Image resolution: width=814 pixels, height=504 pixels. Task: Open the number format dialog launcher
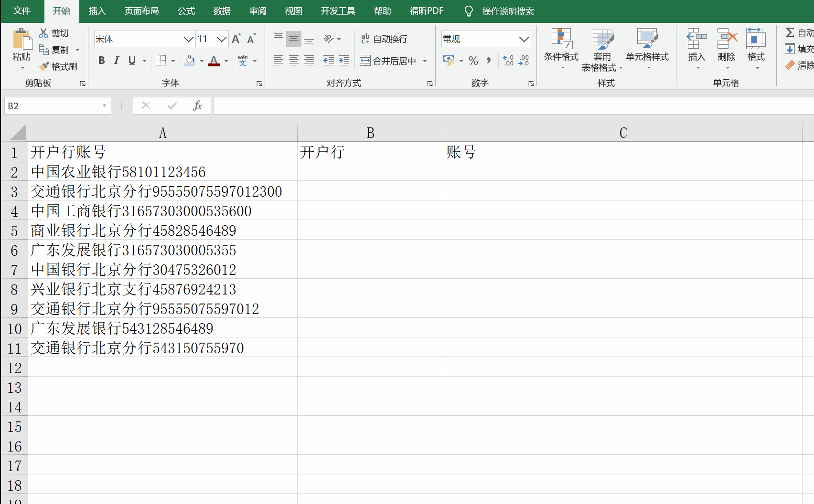(531, 84)
